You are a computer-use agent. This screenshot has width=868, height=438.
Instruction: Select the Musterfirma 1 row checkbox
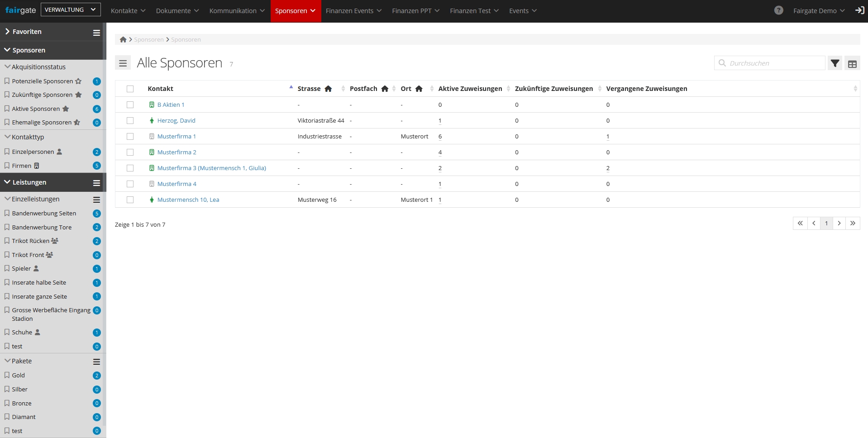point(130,136)
